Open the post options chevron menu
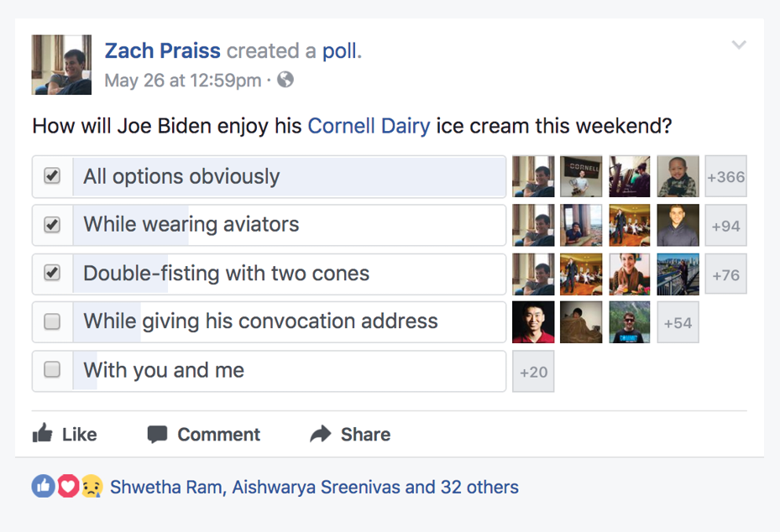780x532 pixels. coord(739,45)
